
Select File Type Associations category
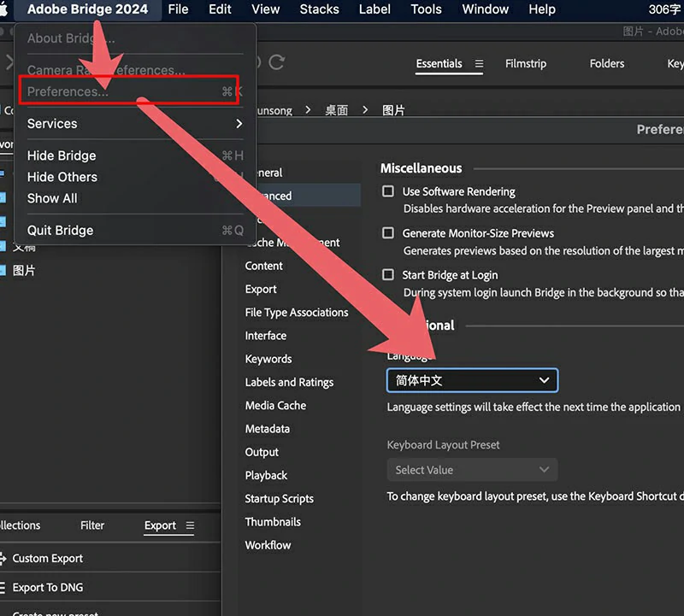pos(297,313)
